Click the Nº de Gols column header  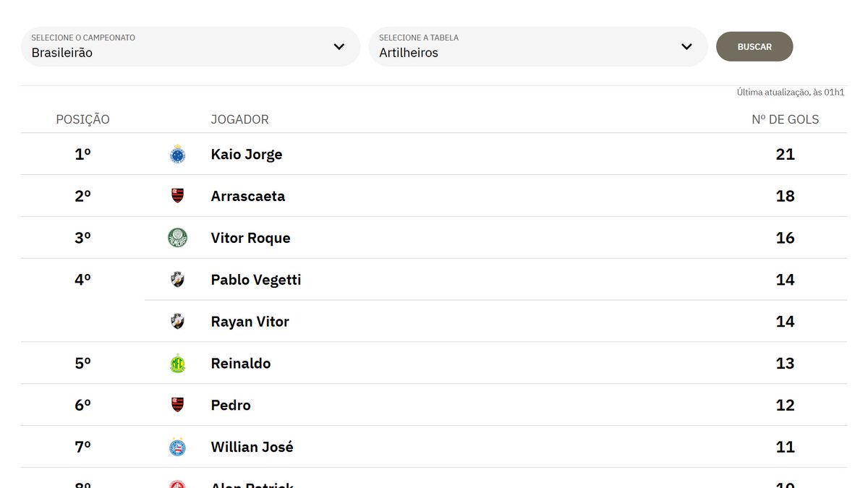pyautogui.click(x=785, y=119)
